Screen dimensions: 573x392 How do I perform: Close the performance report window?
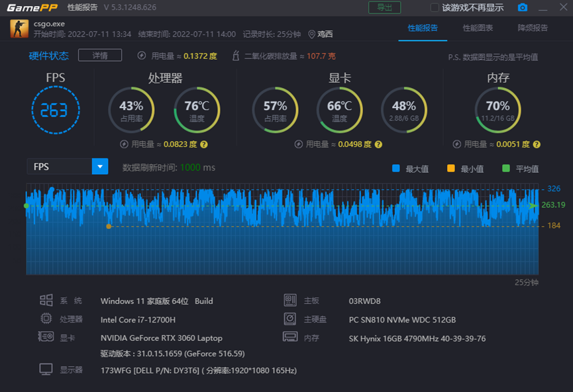(x=562, y=7)
